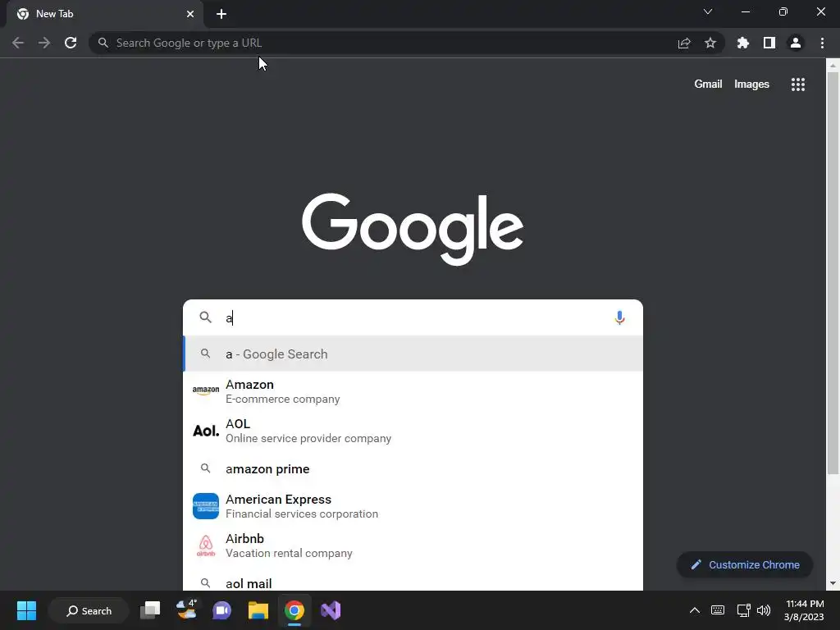Open the volume speaker tray icon
This screenshot has width=840, height=630.
[764, 610]
